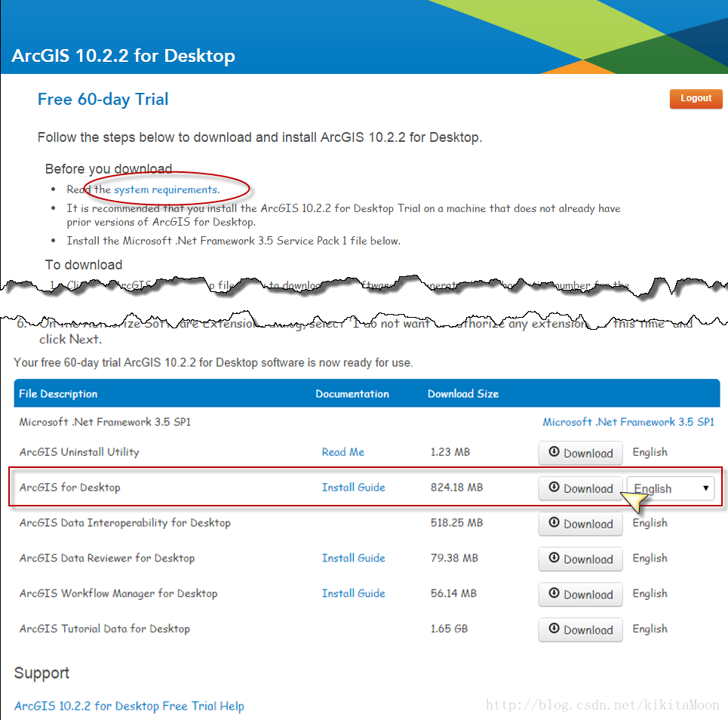Click the orange Logout button
Screen dimensions: 728x720
coord(696,98)
